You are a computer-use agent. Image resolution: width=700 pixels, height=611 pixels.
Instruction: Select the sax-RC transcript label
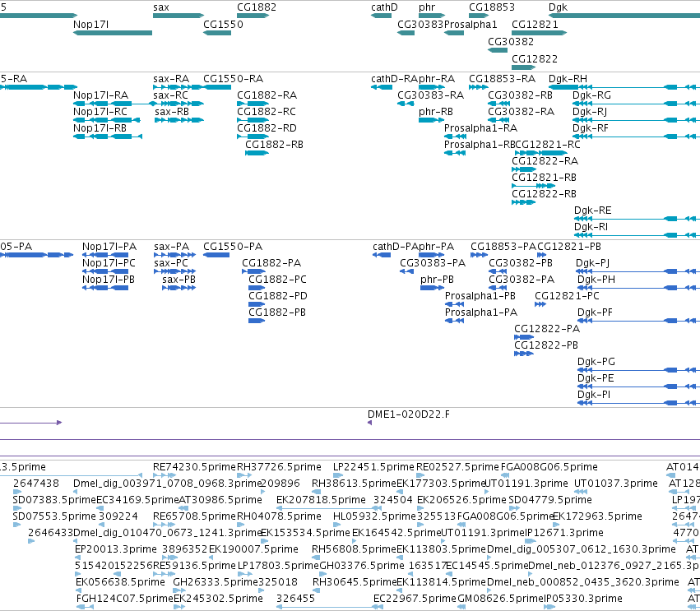(170, 95)
